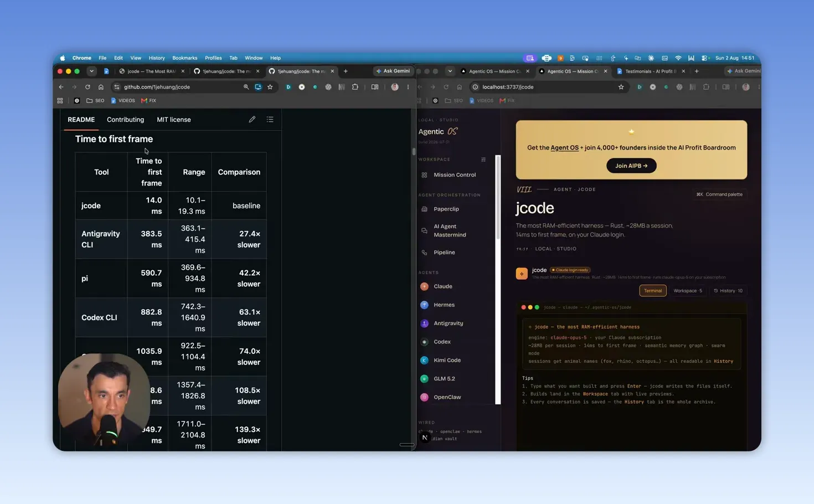The height and width of the screenshot is (504, 814).
Task: Open Extensions puzzle icon in Agentic OS window
Action: [706, 87]
